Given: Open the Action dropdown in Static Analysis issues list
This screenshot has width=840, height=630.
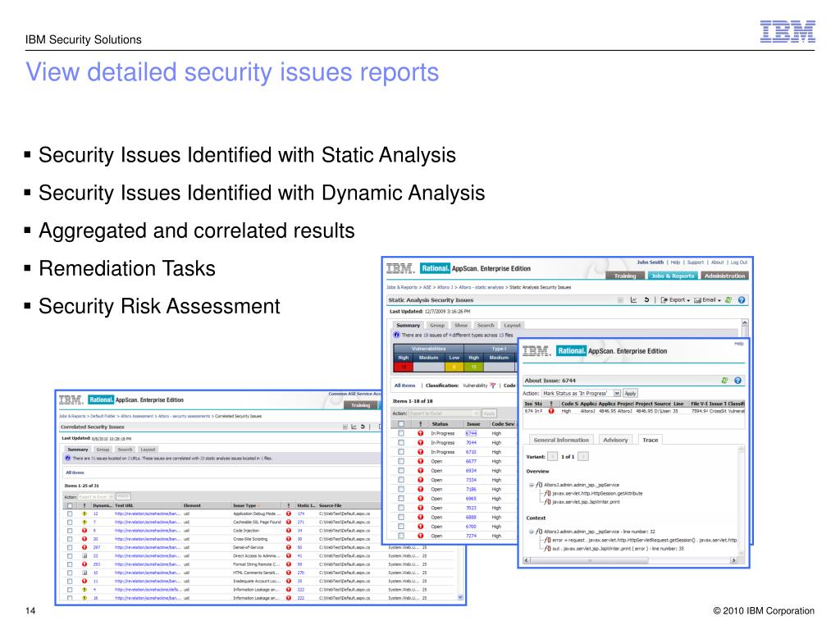Looking at the screenshot, I should (x=444, y=413).
